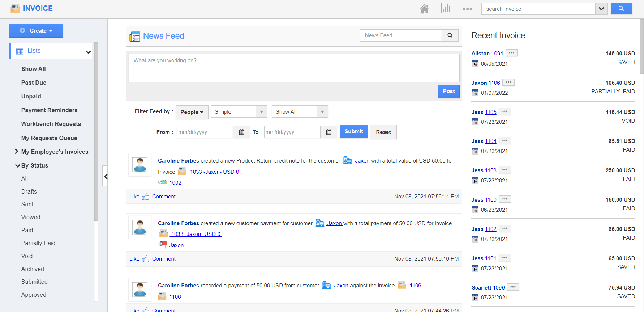Screen dimensions: 644x312
Task: Click the credit note icon beside 1002
Action: (x=162, y=182)
